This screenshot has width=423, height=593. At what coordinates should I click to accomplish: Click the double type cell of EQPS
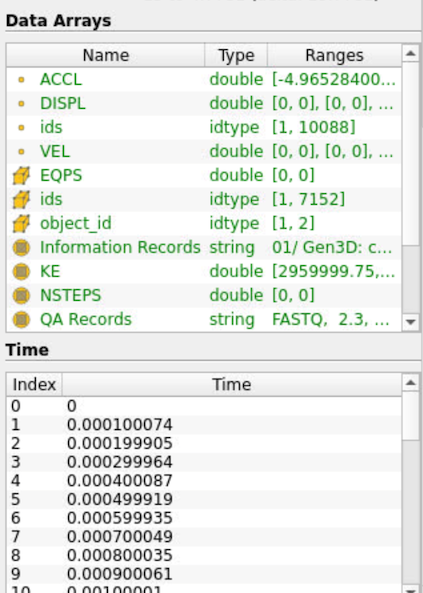pyautogui.click(x=236, y=175)
